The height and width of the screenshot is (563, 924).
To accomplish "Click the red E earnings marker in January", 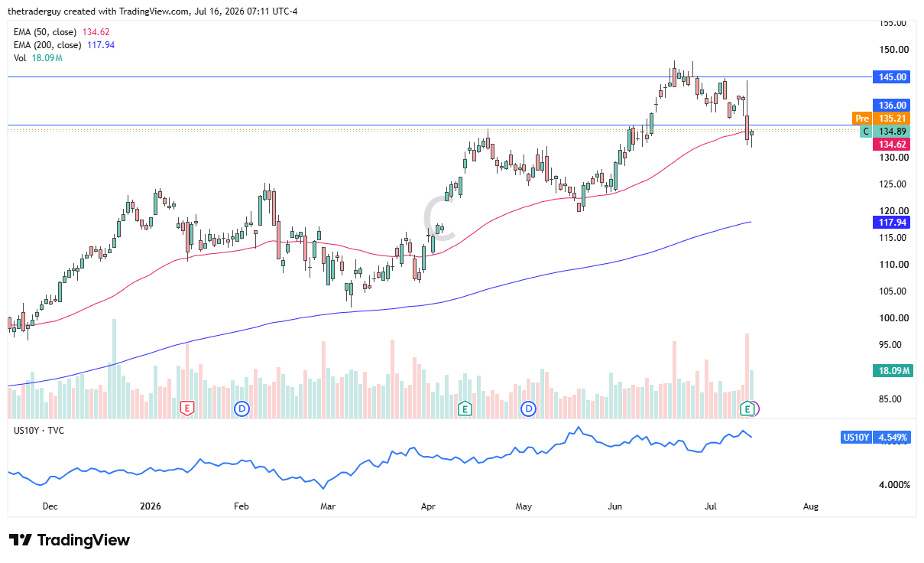I will coord(186,408).
